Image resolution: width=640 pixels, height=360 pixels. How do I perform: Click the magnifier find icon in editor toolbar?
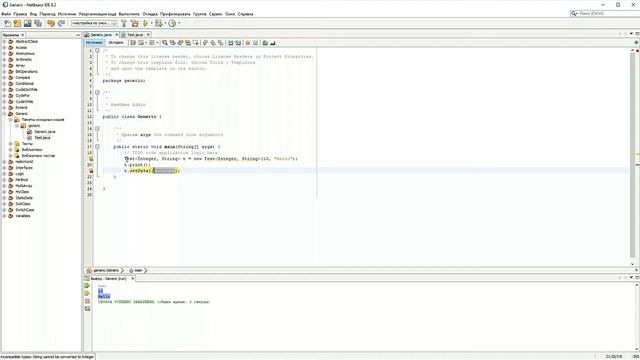point(164,42)
